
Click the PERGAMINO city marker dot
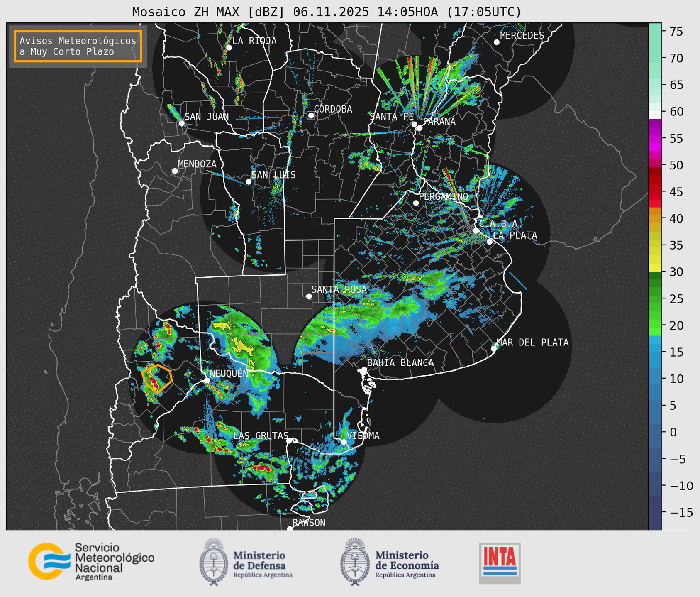click(x=416, y=203)
